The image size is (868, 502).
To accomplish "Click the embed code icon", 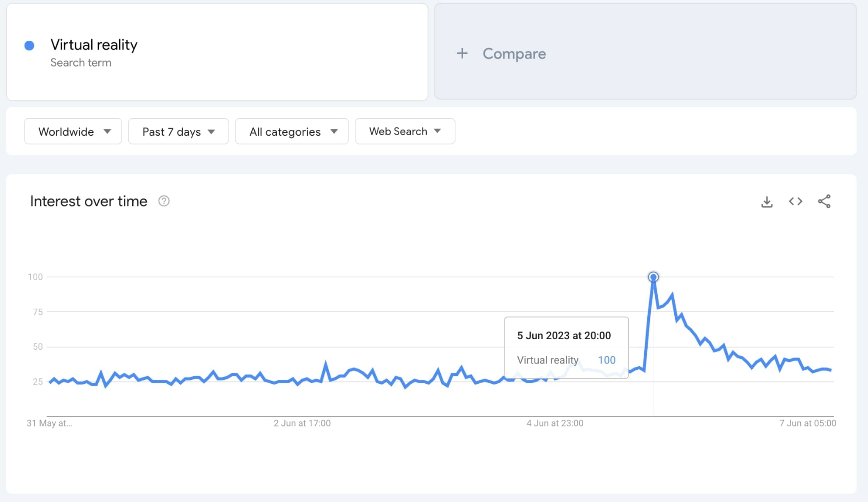I will (x=796, y=201).
